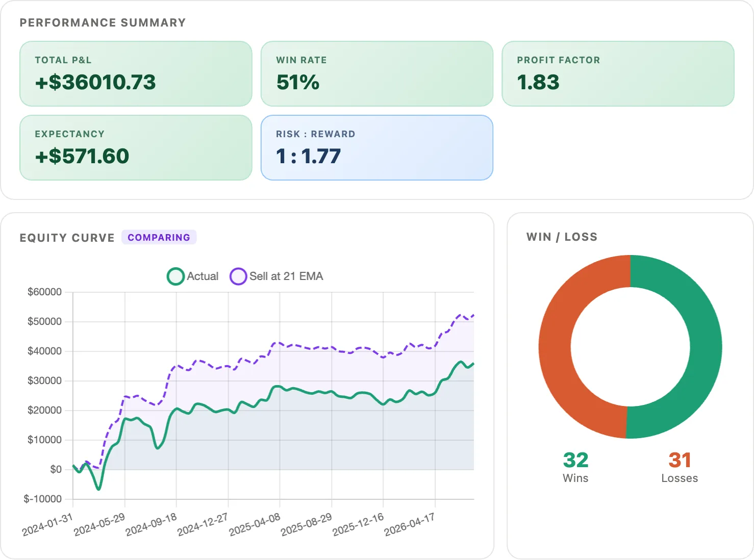Viewport: 754px width, 560px height.
Task: Toggle the Actual series in chart legend
Action: click(193, 276)
